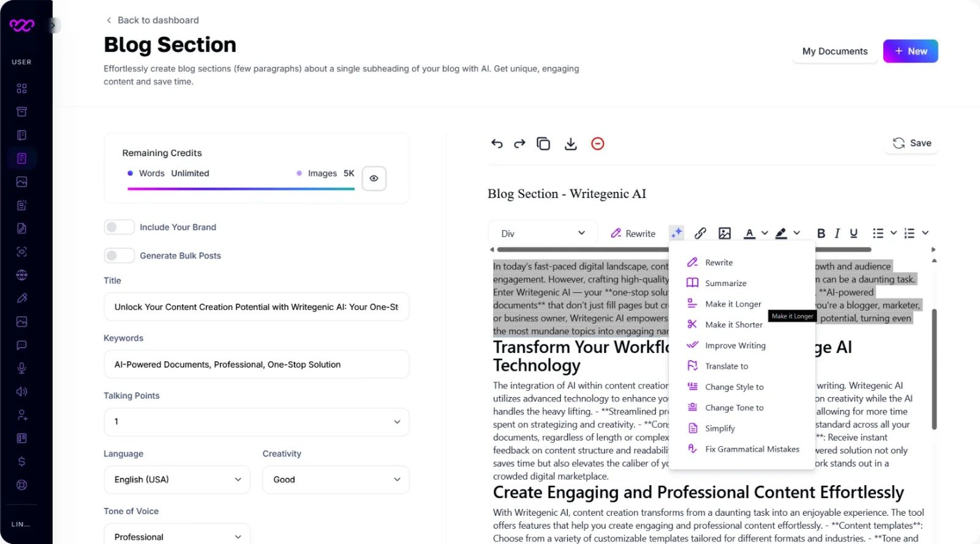The height and width of the screenshot is (544, 980).
Task: Redo the last editor action
Action: (x=519, y=143)
